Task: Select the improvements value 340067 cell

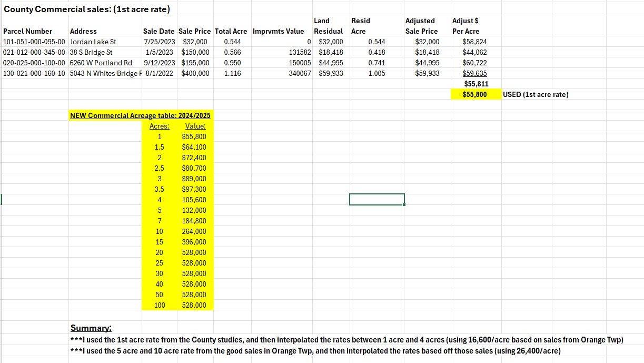Action: coord(300,73)
